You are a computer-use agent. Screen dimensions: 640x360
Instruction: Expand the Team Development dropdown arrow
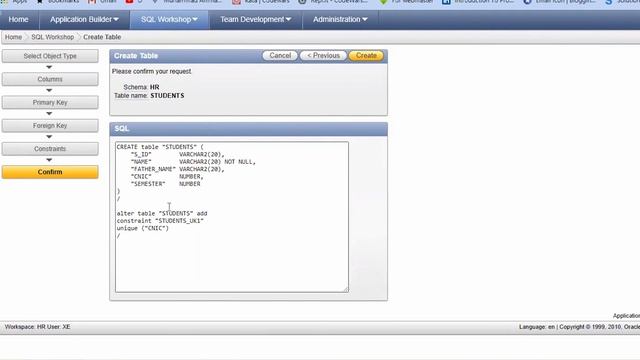(288, 19)
